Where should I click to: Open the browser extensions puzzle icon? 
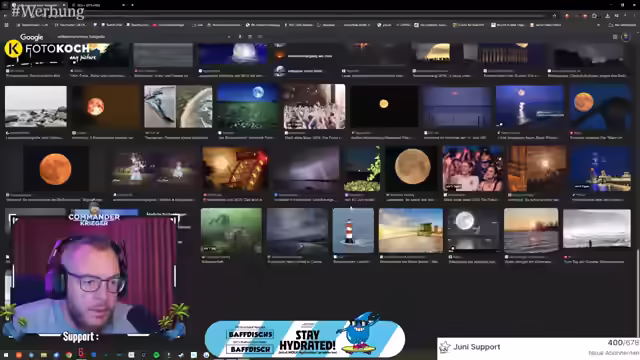pyautogui.click(x=594, y=16)
